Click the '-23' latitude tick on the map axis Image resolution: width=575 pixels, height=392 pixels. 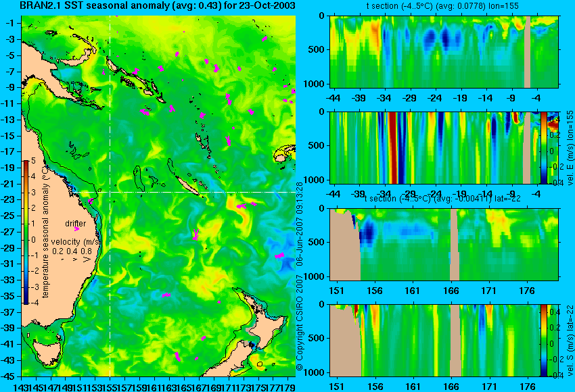(x=11, y=199)
